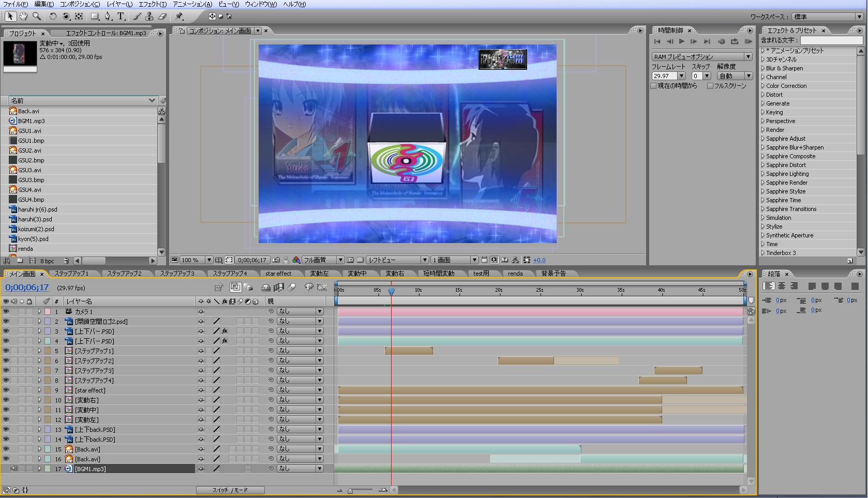This screenshot has width=868, height=498.
Task: Open the graph editor icon in timeline
Action: [x=322, y=288]
